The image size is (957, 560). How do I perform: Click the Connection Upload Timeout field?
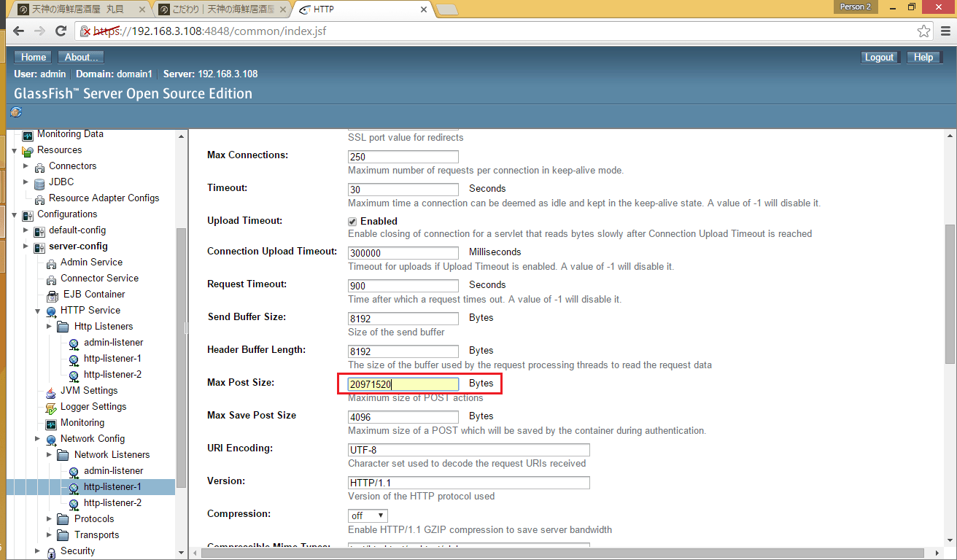pyautogui.click(x=403, y=253)
